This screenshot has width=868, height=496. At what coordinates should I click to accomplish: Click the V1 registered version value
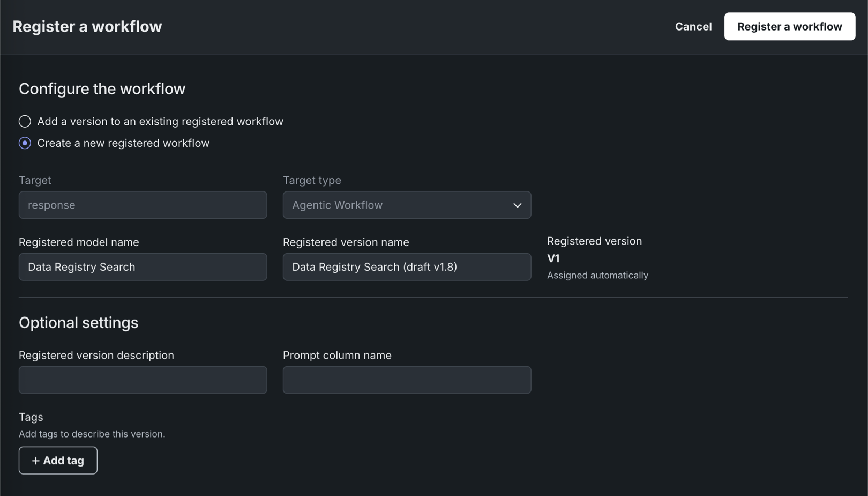(x=553, y=258)
